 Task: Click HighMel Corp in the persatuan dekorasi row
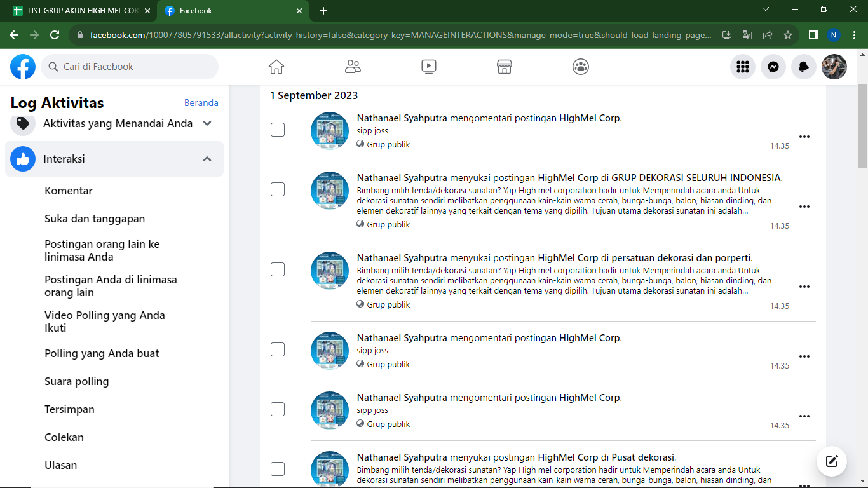click(568, 258)
